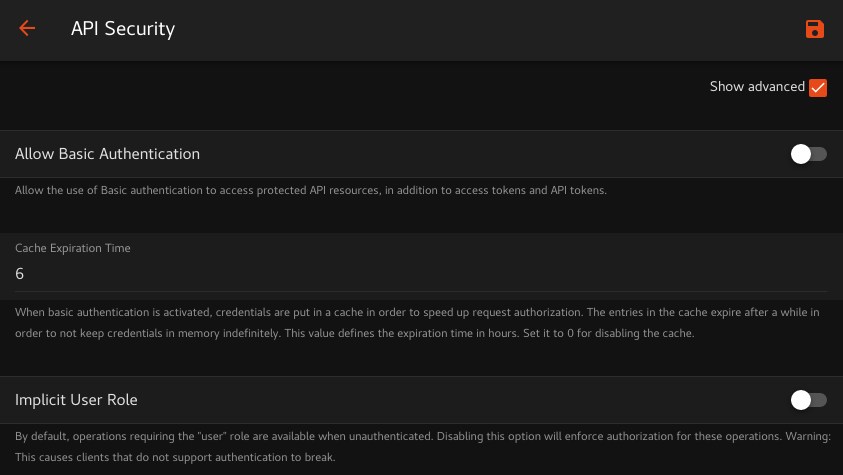Go back using the left arrow icon
The width and height of the screenshot is (843, 475).
tap(27, 29)
